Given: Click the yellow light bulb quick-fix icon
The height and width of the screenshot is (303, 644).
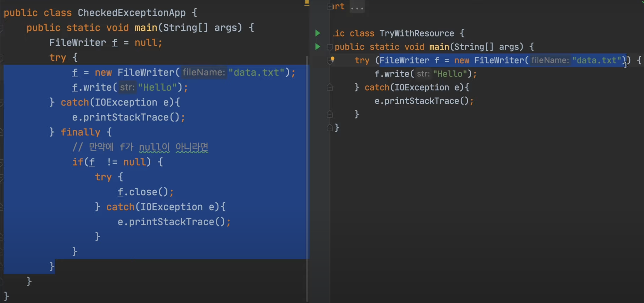Looking at the screenshot, I should tap(332, 59).
